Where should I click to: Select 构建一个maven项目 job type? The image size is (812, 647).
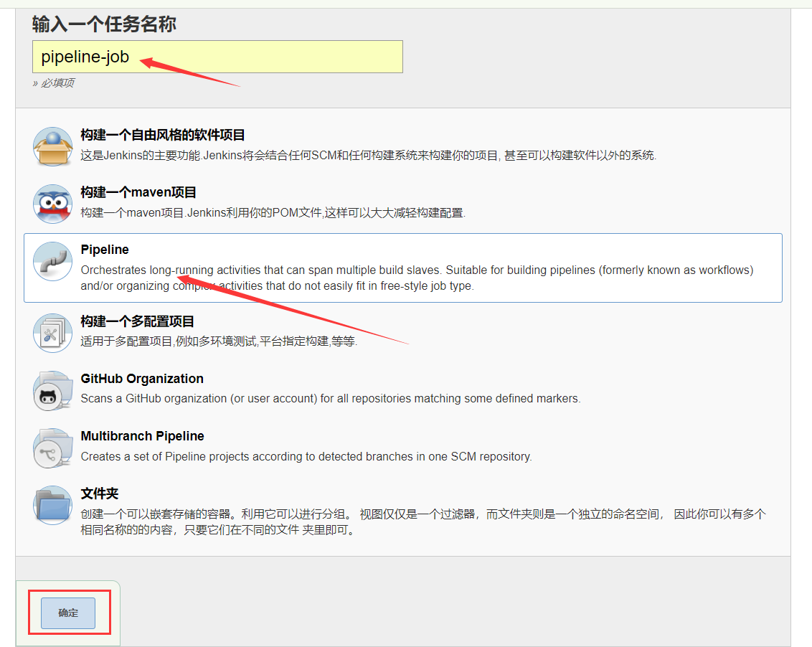click(138, 192)
